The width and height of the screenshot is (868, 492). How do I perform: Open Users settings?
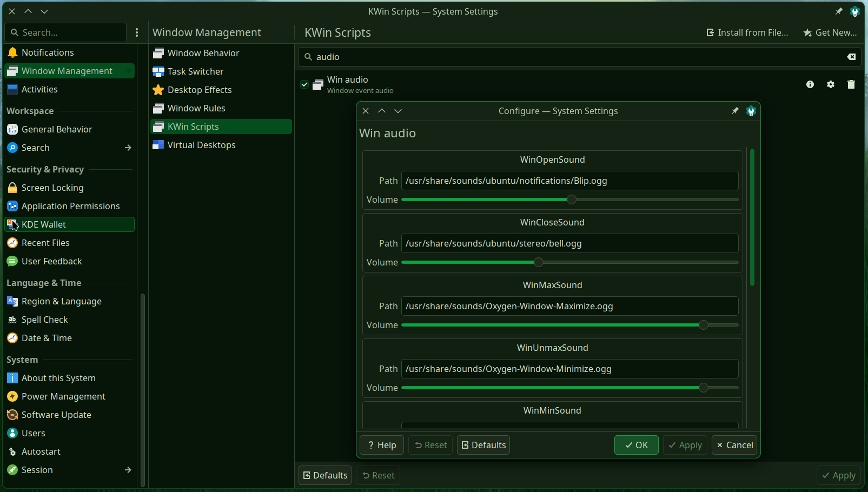click(69, 433)
